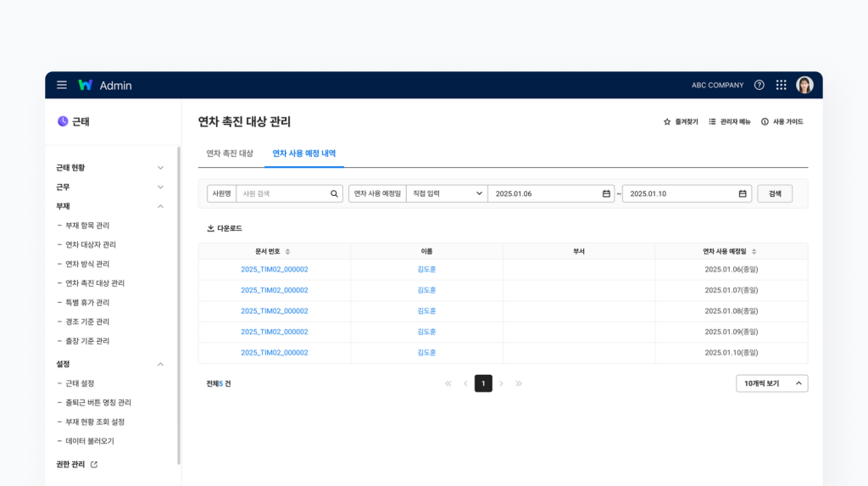The height and width of the screenshot is (486, 868).
Task: Open the 직접 입력 dropdown
Action: [x=447, y=193]
